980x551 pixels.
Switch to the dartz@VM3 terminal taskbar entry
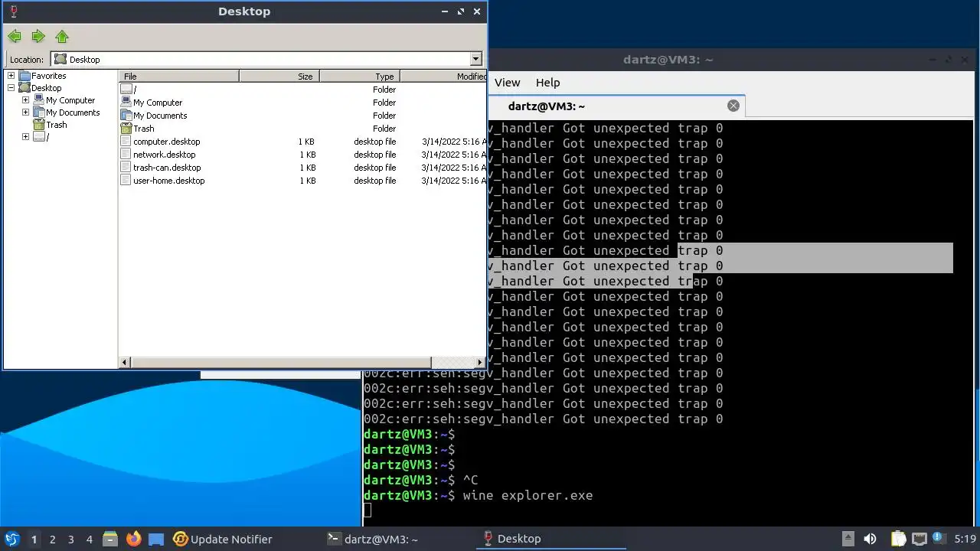point(373,539)
